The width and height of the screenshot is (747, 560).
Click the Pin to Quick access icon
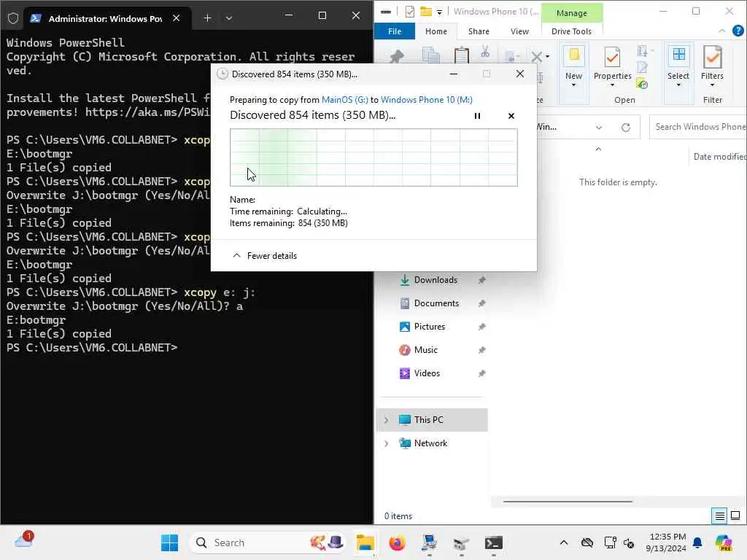pos(396,56)
